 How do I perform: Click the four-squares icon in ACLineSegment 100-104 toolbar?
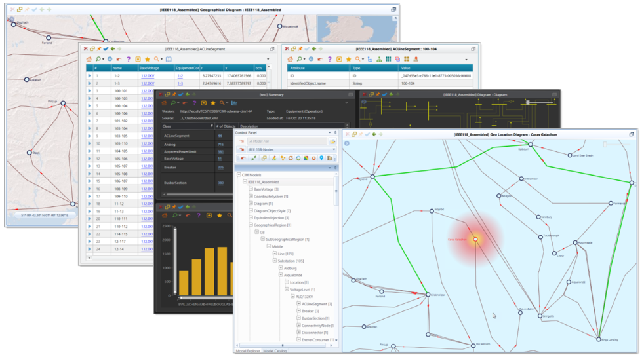click(407, 59)
